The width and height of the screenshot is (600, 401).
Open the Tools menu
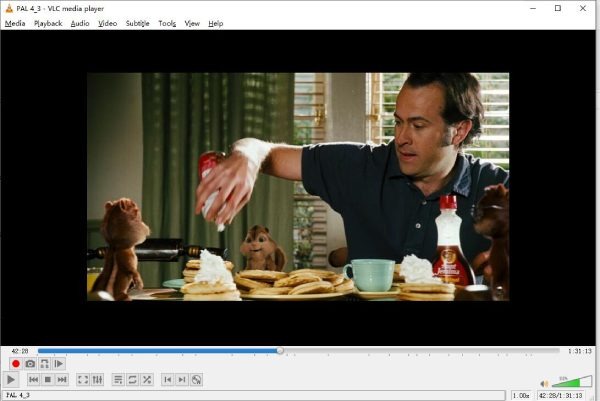(x=167, y=23)
